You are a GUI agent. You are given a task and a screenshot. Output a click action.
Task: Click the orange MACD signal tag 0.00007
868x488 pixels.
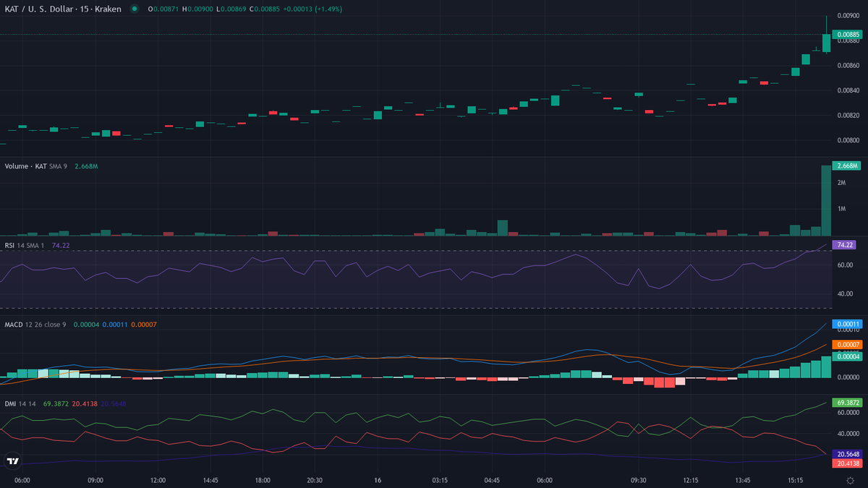(x=846, y=344)
